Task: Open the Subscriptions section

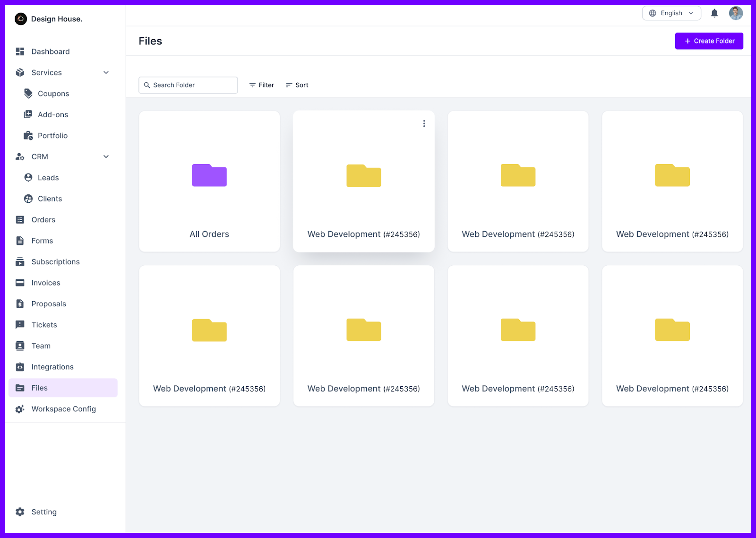Action: [x=55, y=261]
